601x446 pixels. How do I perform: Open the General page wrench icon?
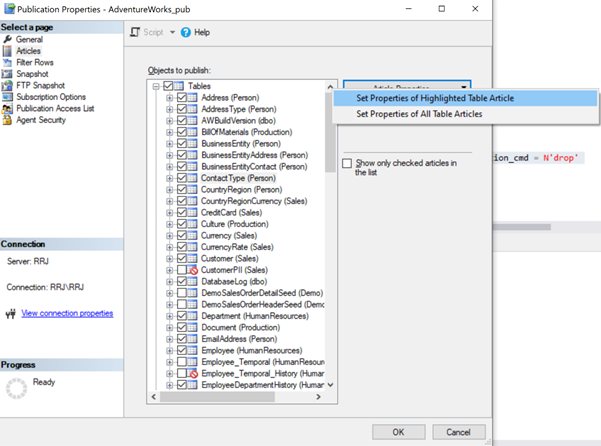pos(7,39)
